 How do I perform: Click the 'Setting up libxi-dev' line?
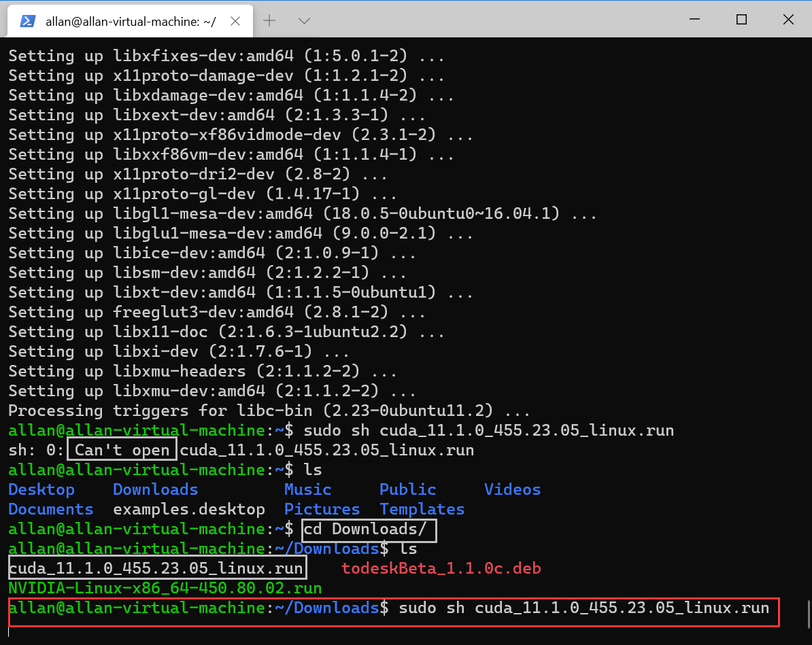pyautogui.click(x=179, y=351)
